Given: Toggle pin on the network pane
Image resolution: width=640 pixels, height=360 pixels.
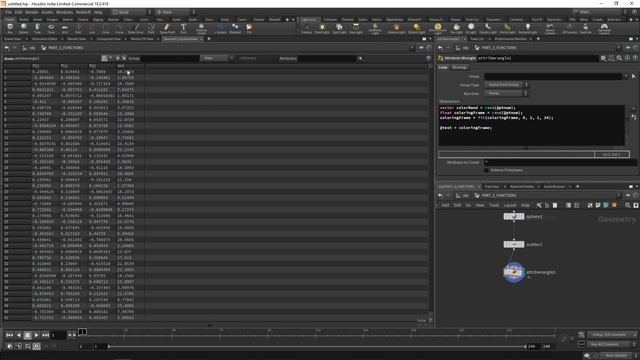Looking at the screenshot, I should (628, 196).
